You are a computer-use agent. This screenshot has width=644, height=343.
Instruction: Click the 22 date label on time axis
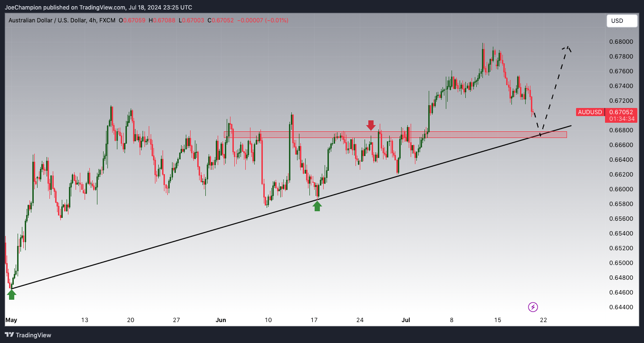click(x=544, y=320)
